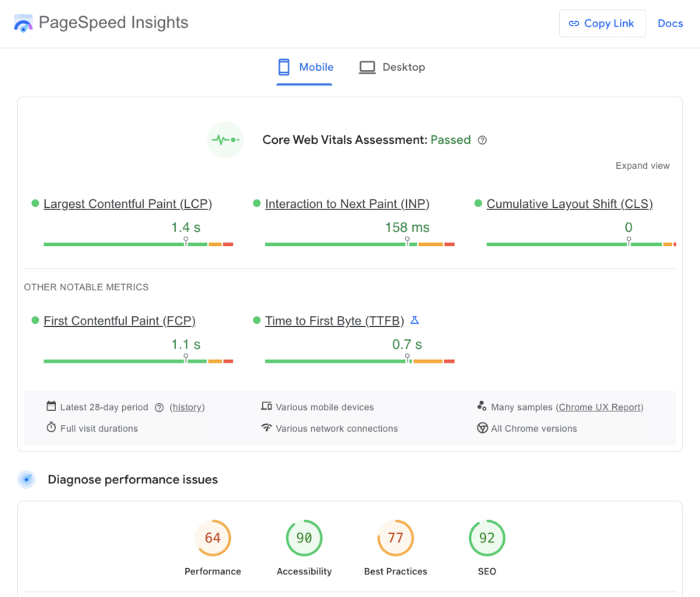Click the TTFB value 0.7 s
Viewport: 700px width, 597px height.
[x=407, y=345]
